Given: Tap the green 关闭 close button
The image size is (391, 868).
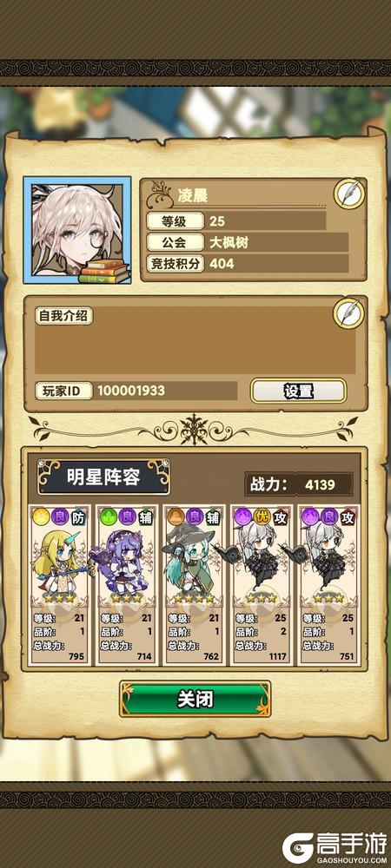Looking at the screenshot, I should click(x=195, y=699).
